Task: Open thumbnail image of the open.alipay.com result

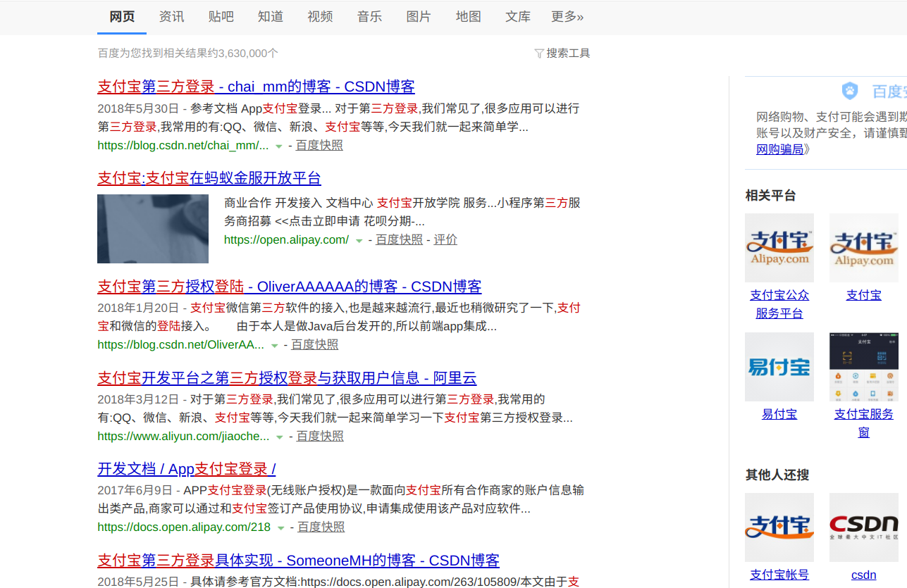Action: tap(153, 229)
